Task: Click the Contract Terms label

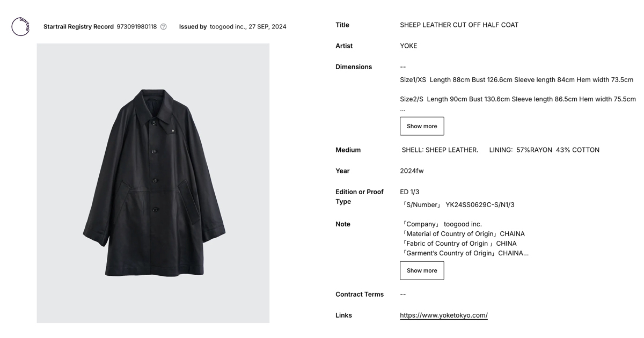Action: pos(360,295)
